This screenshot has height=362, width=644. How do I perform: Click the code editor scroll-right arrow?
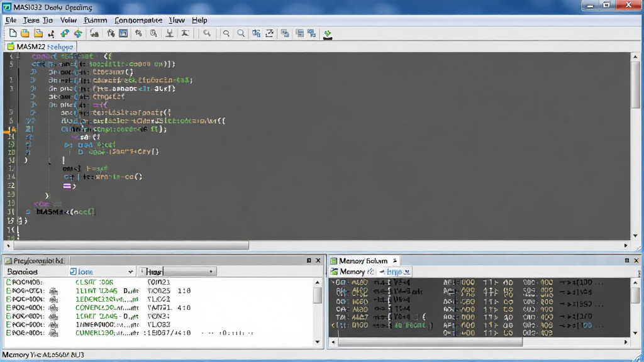626,246
